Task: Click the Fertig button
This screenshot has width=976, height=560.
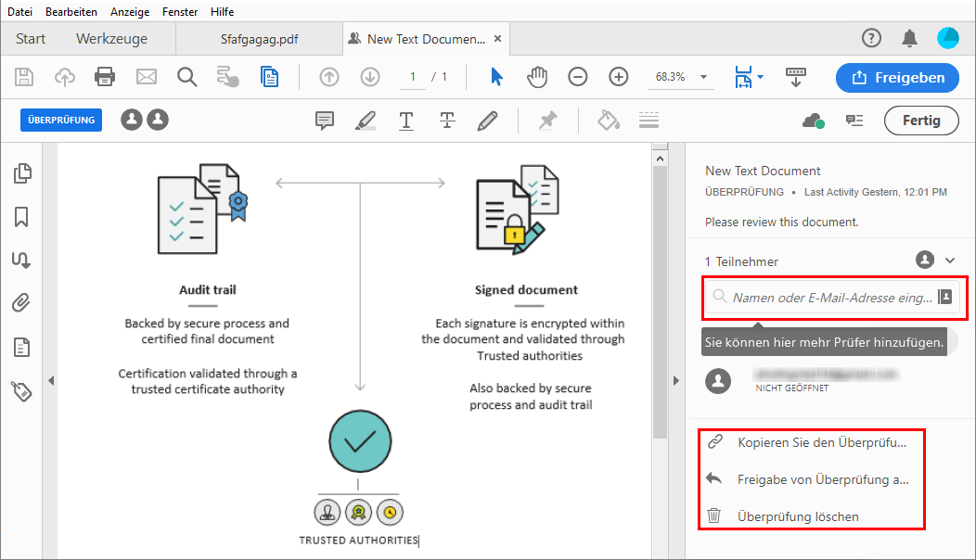Action: coord(921,121)
